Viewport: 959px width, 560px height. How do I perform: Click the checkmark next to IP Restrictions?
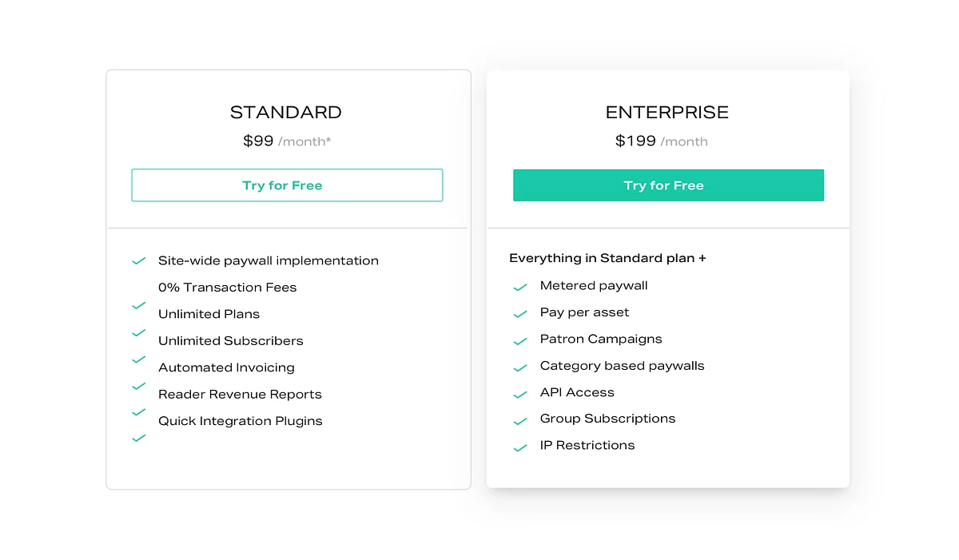point(520,448)
